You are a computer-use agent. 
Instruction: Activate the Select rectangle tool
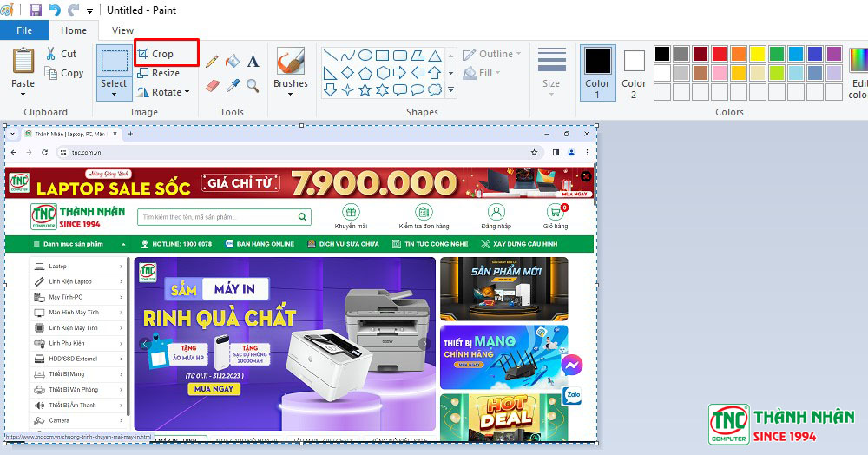coord(114,61)
